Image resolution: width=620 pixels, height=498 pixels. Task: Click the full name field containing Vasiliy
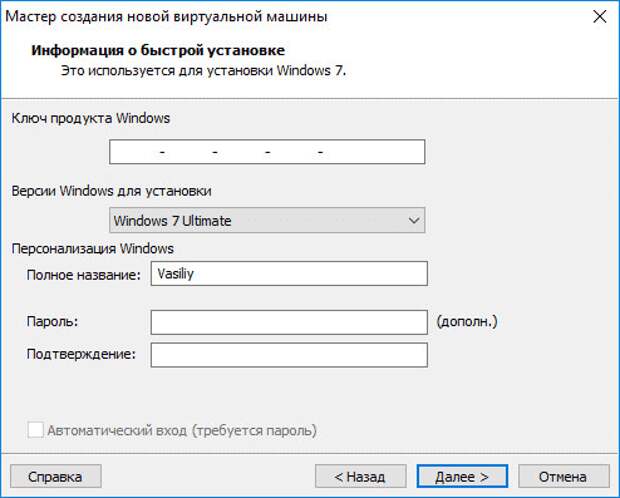[x=289, y=273]
